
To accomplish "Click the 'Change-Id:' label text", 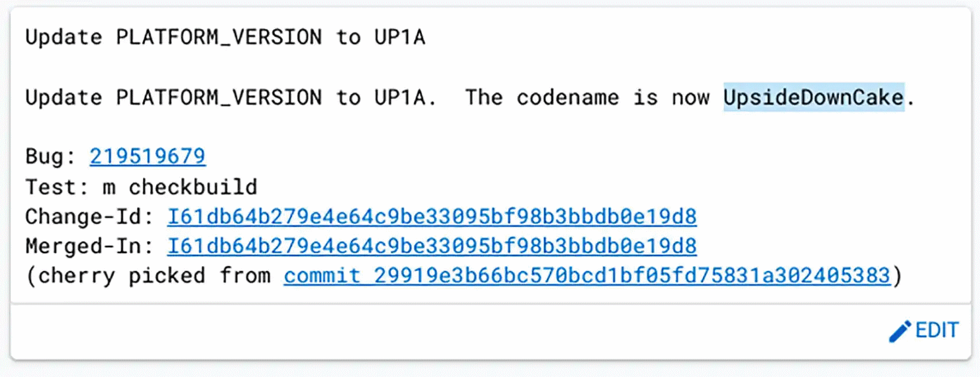I will [90, 216].
